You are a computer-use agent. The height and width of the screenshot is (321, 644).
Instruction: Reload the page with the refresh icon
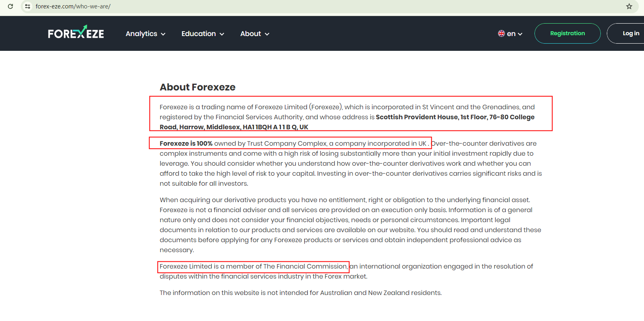10,6
